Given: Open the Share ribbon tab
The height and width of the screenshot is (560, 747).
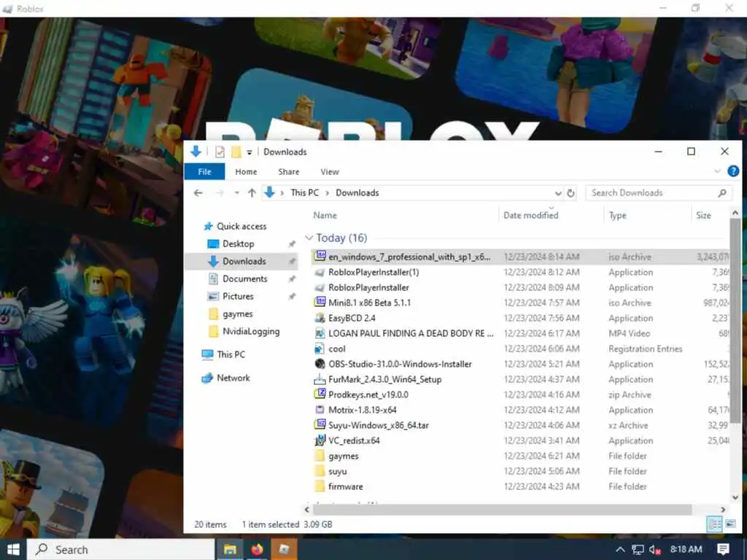Looking at the screenshot, I should [x=289, y=172].
